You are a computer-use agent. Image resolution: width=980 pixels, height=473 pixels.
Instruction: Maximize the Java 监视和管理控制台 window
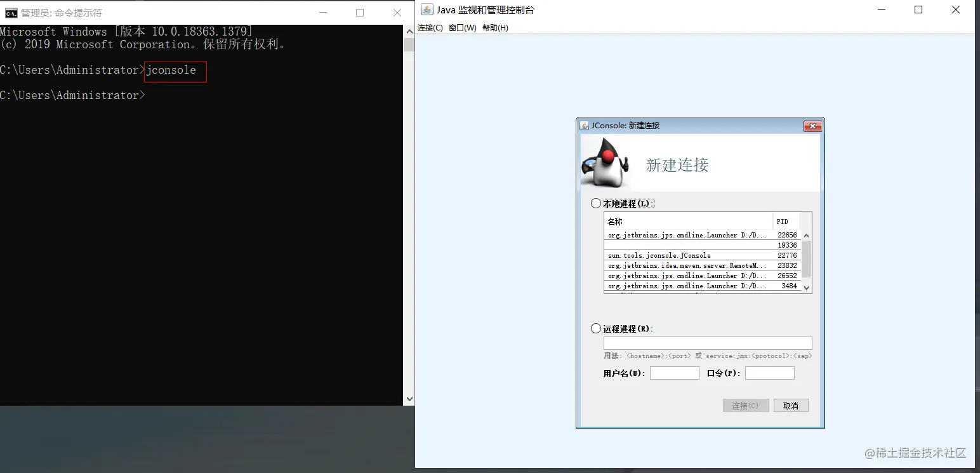(918, 10)
